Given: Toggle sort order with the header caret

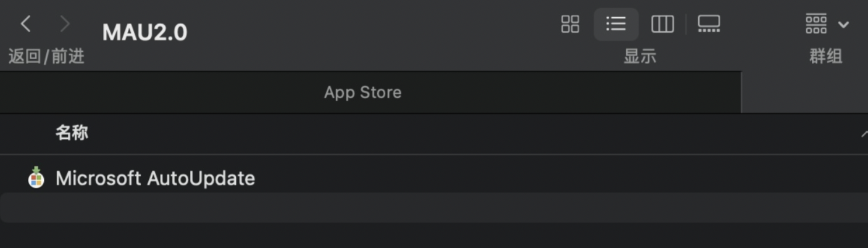Looking at the screenshot, I should point(863,134).
